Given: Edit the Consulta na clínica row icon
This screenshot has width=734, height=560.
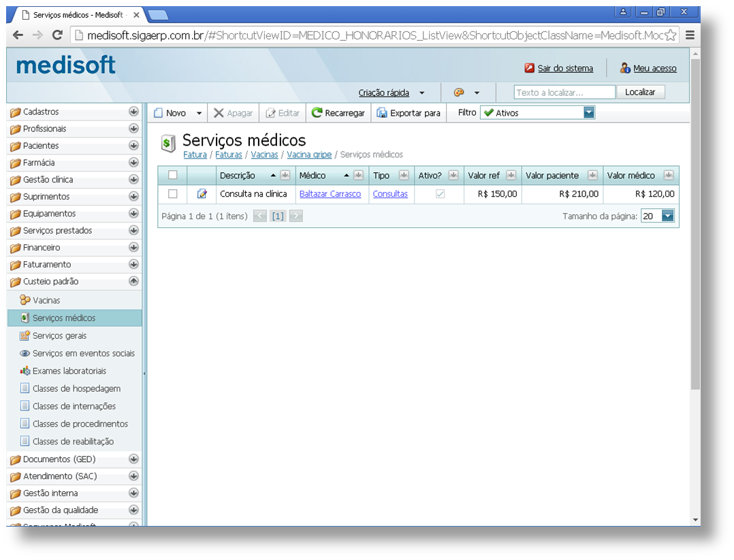Looking at the screenshot, I should click(202, 194).
